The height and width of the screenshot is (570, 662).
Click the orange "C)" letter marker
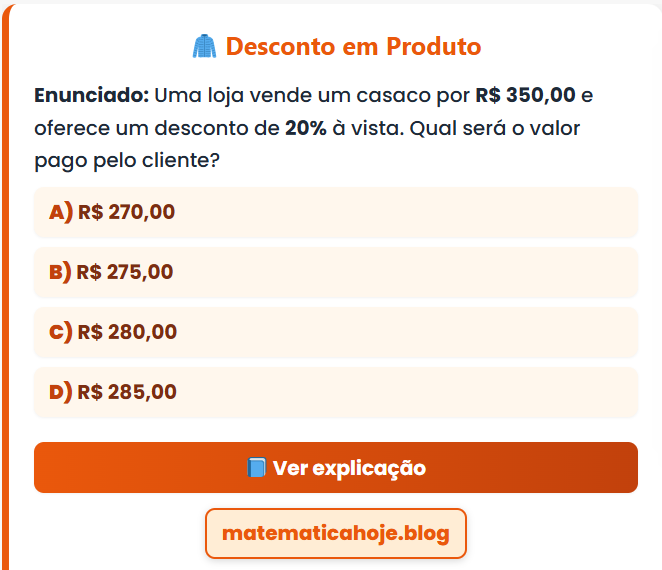click(61, 332)
